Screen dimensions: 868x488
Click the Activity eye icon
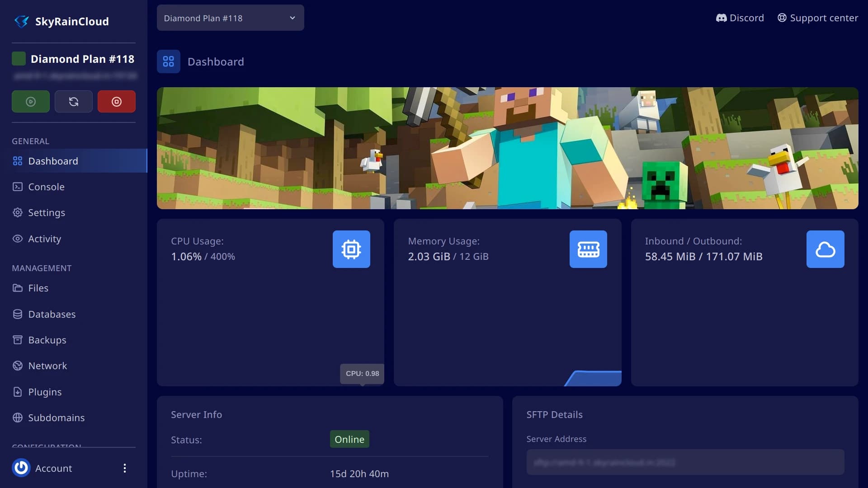(x=18, y=239)
